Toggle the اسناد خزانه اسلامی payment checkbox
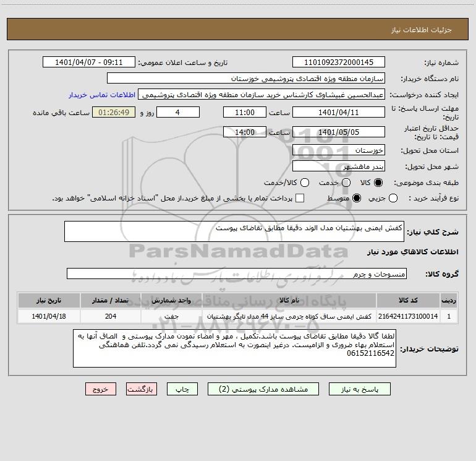This screenshot has height=461, width=476. 300,198
